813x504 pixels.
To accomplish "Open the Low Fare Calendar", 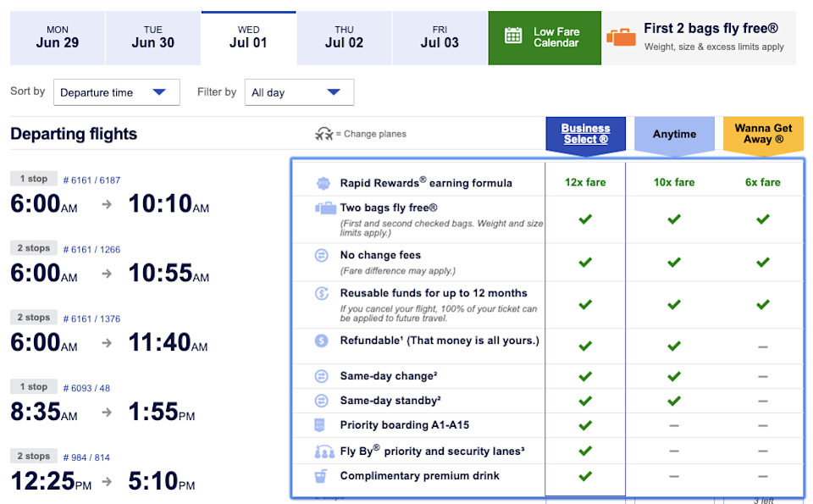I will click(545, 38).
